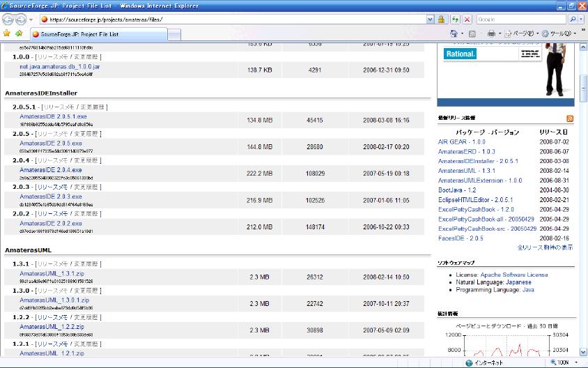Open release notes link for version 2.0.5.1
The image size is (588, 368).
pos(61,107)
